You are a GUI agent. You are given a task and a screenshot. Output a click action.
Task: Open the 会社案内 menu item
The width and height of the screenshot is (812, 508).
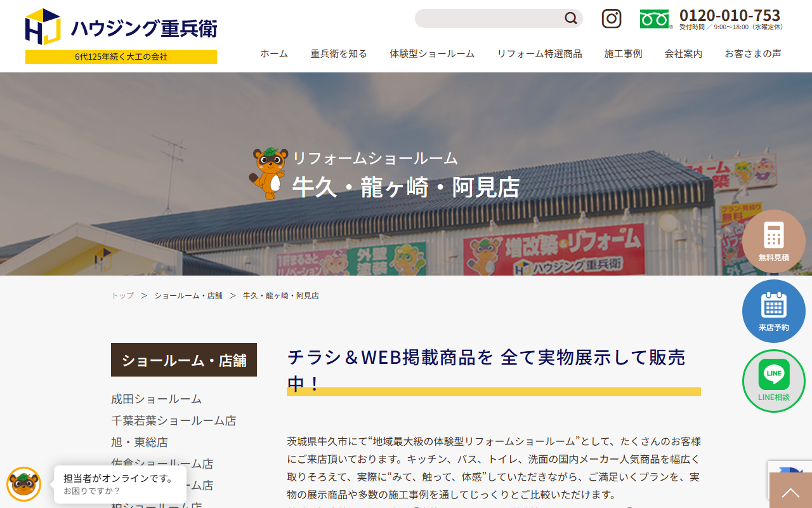pyautogui.click(x=684, y=54)
